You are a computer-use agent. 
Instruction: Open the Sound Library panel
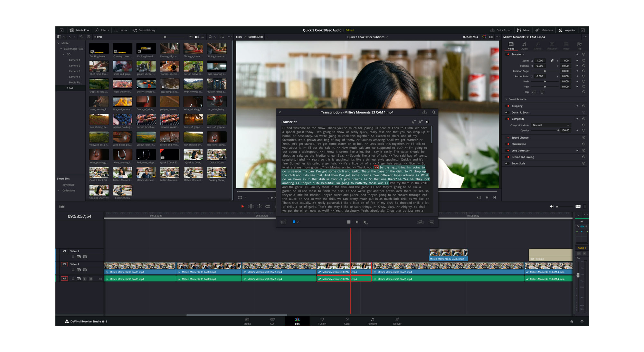(144, 30)
